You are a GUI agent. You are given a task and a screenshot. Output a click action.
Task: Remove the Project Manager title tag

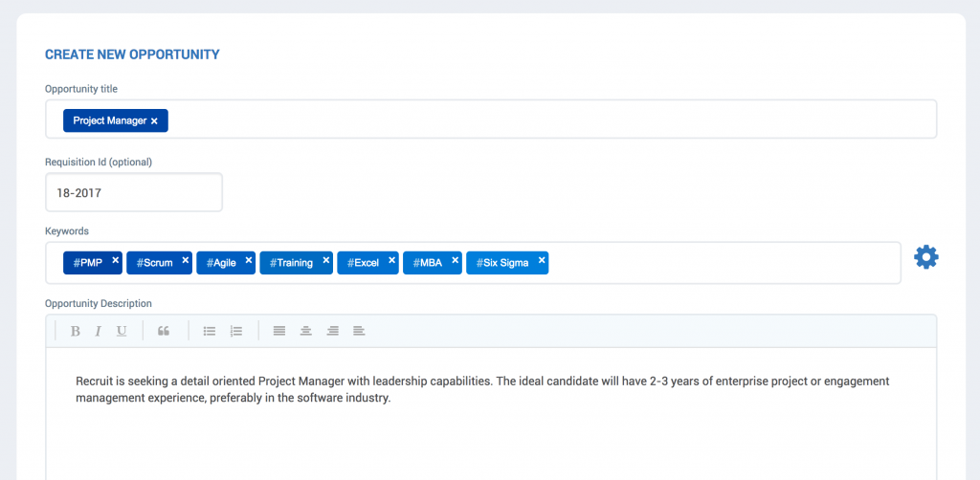pyautogui.click(x=154, y=121)
